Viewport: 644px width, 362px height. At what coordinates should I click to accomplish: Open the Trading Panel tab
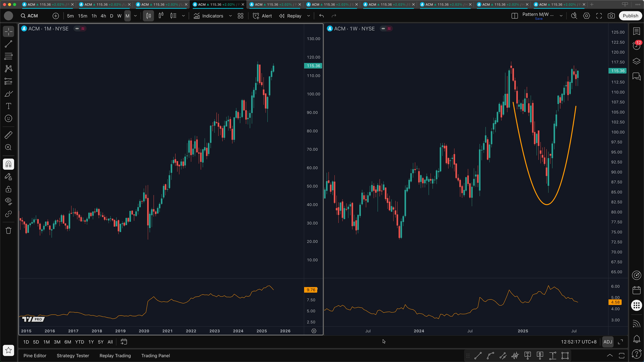coord(155,355)
